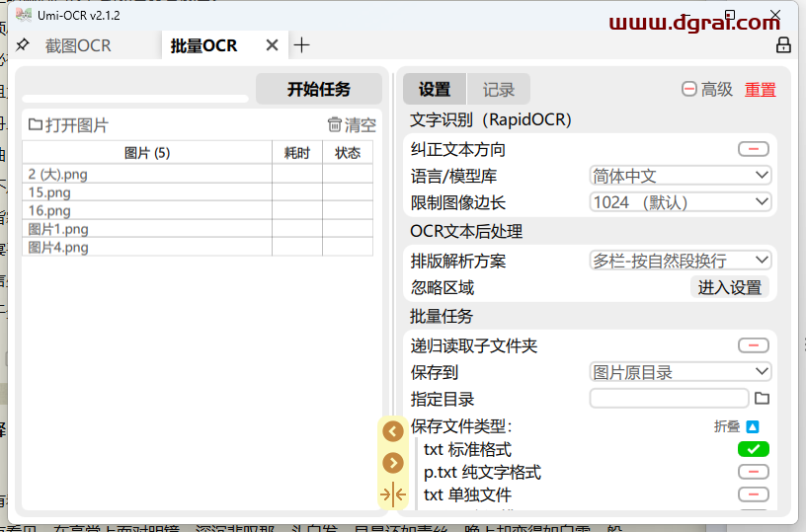Screen dimensions: 806x532
Task: Switch to the 截图OCR tab
Action: pyautogui.click(x=78, y=45)
